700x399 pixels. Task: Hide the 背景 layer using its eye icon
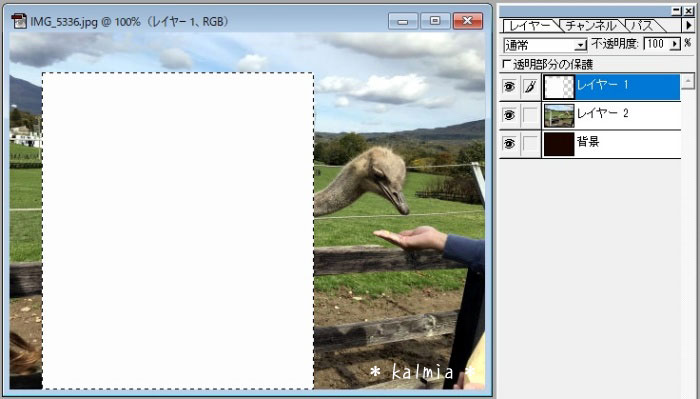[x=509, y=144]
